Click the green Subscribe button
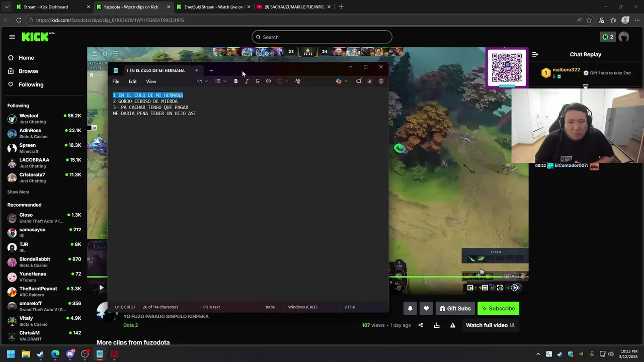Viewport: 644px width, 362px height. (498, 308)
